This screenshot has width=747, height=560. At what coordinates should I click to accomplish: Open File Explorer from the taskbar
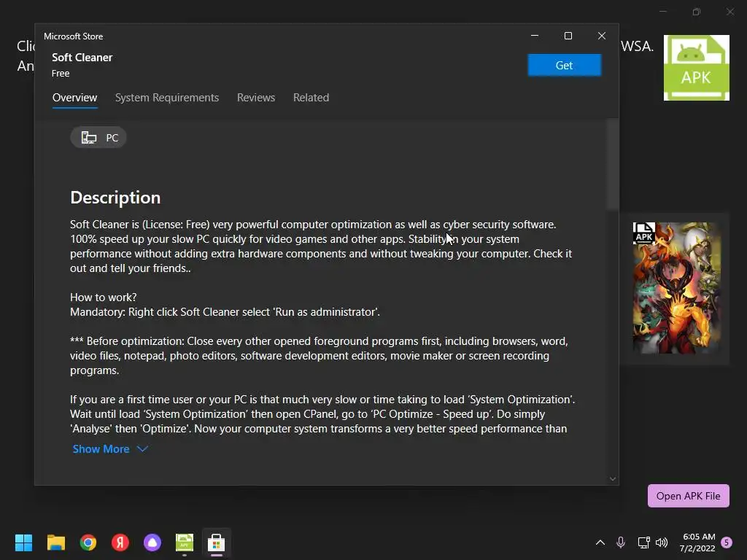click(x=56, y=542)
